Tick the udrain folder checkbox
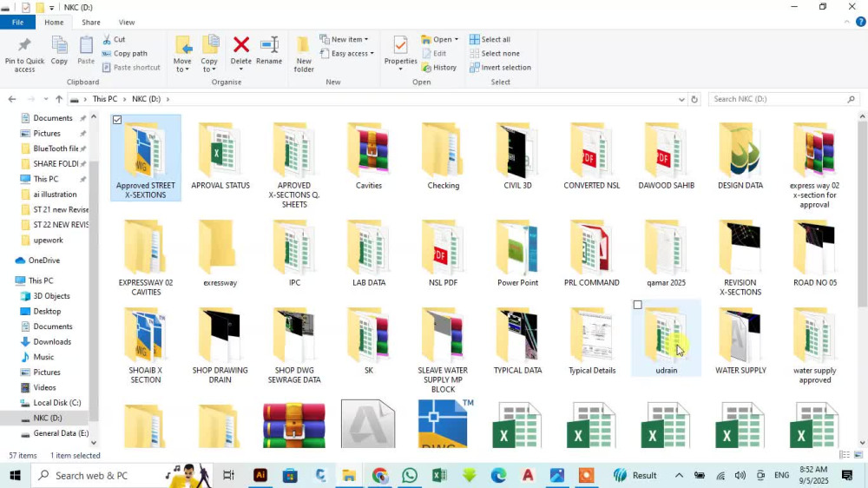 click(x=638, y=305)
